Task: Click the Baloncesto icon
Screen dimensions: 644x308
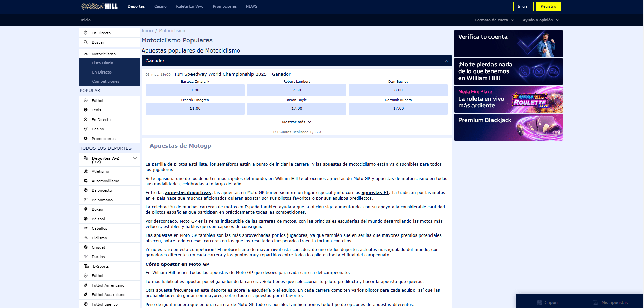Action: [86, 190]
